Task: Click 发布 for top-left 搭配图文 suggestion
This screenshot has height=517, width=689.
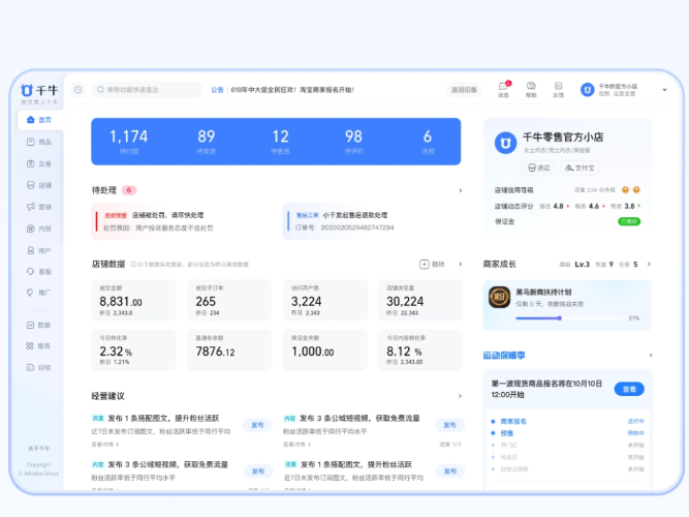Action: point(257,425)
